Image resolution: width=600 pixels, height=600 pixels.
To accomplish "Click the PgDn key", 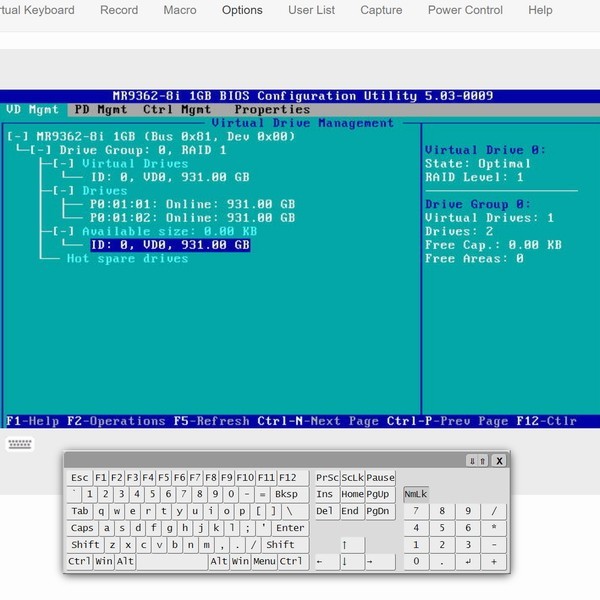I will coord(380,511).
